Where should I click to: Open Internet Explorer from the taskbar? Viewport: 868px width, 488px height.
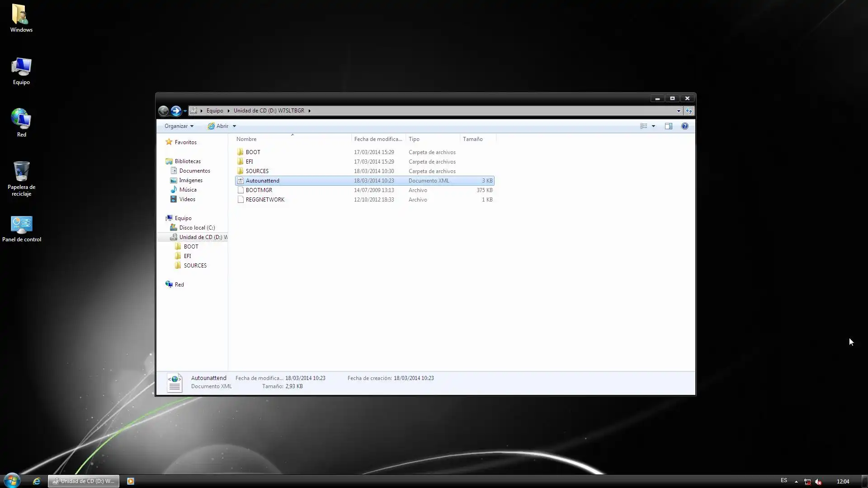click(37, 481)
